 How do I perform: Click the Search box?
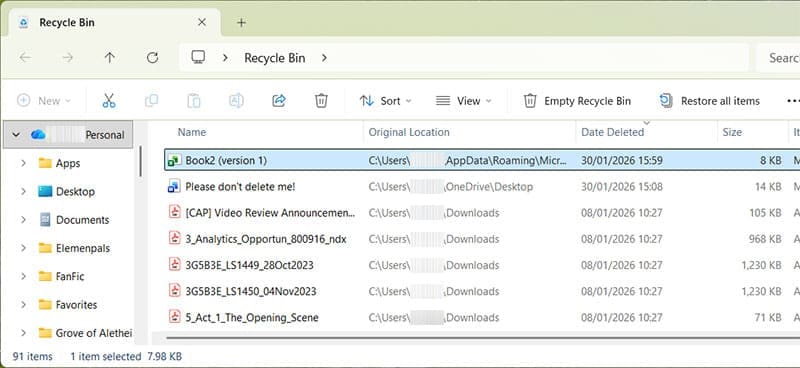coord(778,58)
